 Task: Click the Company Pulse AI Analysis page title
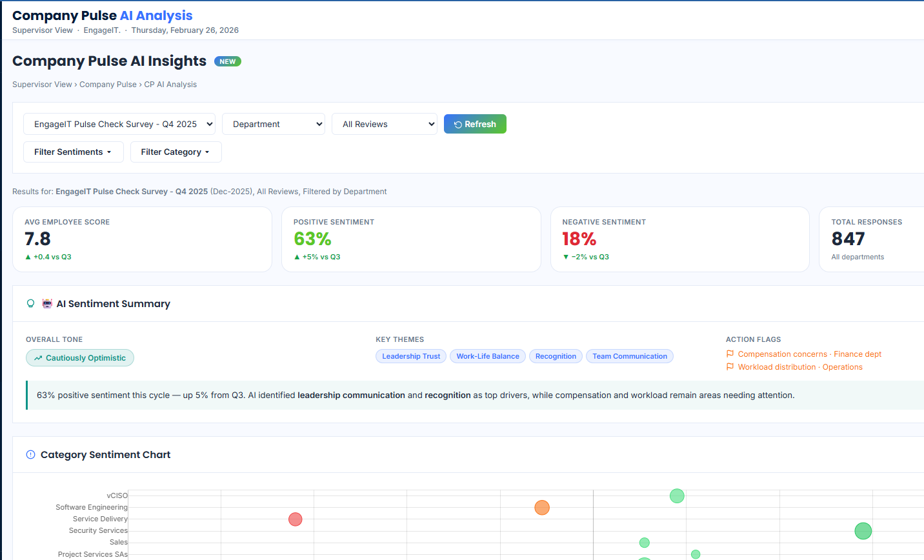pyautogui.click(x=103, y=15)
